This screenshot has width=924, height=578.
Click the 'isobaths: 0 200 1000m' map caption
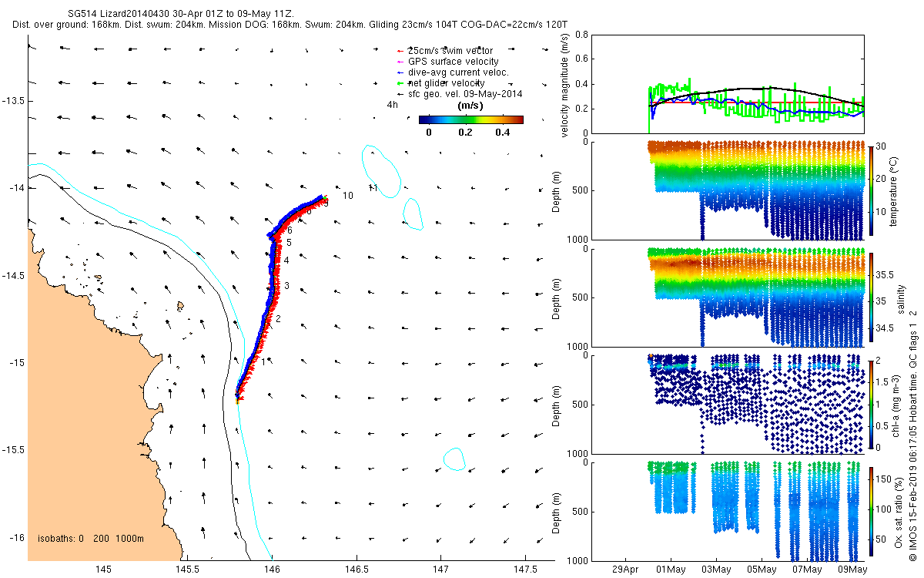90,539
